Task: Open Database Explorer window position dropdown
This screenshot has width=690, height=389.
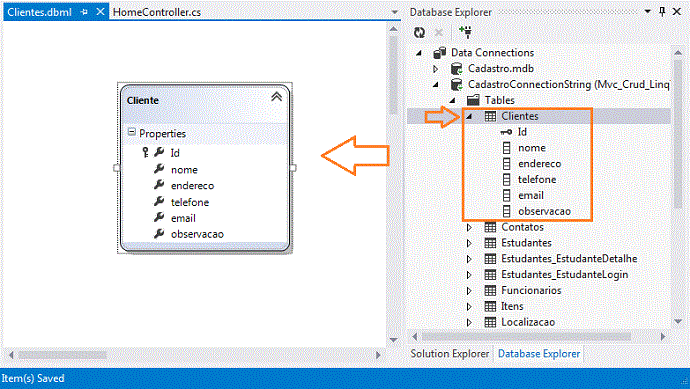Action: tap(647, 11)
